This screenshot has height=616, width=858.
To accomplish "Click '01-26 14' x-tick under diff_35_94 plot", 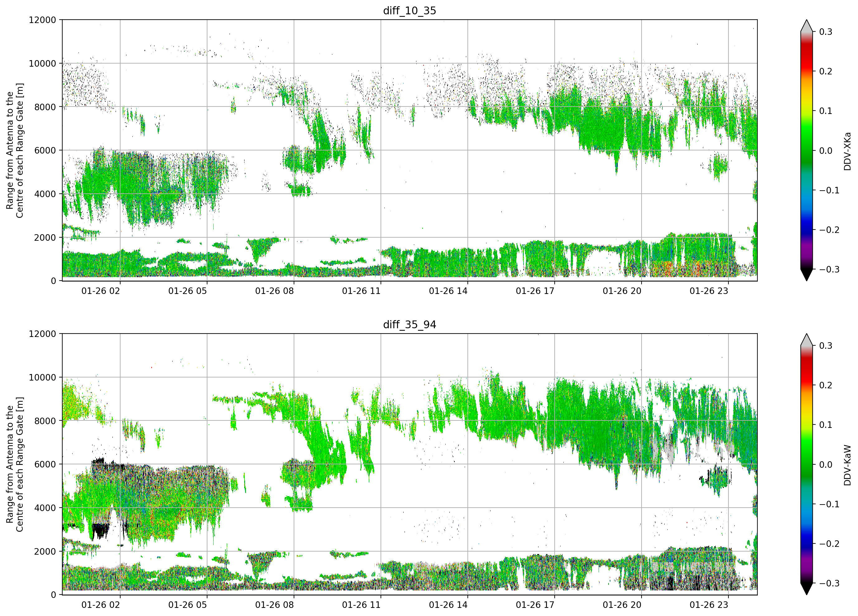I will [x=448, y=605].
